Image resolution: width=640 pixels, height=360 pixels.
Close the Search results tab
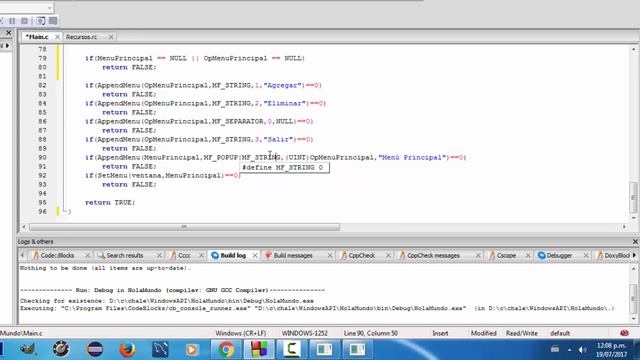[159, 256]
